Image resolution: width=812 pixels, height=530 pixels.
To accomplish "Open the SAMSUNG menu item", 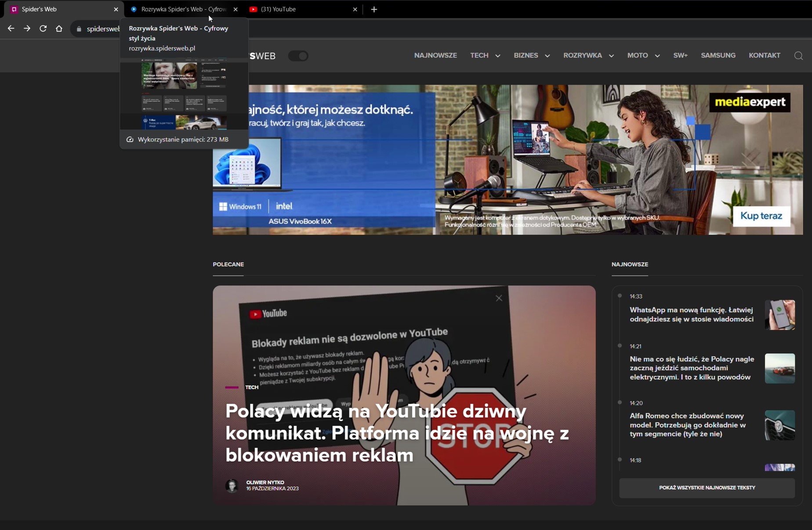I will pos(718,55).
